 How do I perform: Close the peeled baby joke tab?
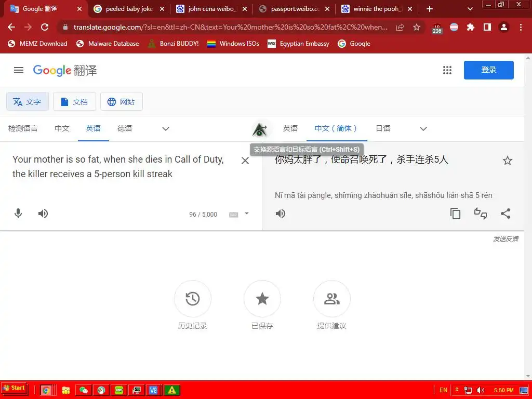162,9
